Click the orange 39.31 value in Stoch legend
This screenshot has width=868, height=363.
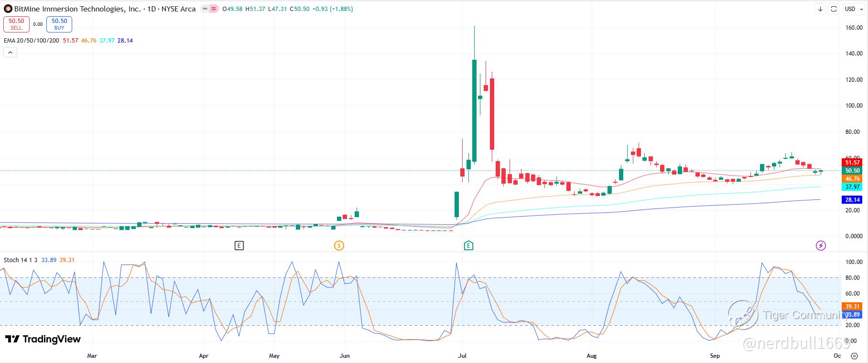pyautogui.click(x=67, y=260)
